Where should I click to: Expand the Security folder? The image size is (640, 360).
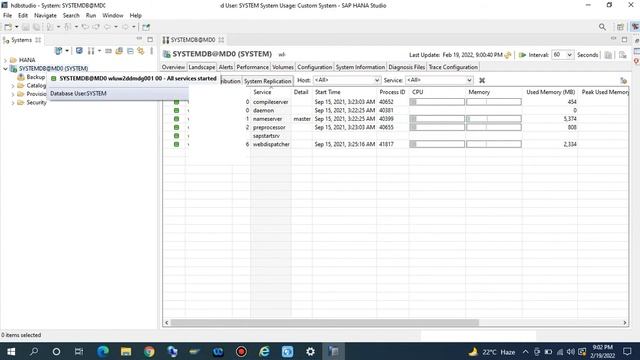pyautogui.click(x=13, y=103)
